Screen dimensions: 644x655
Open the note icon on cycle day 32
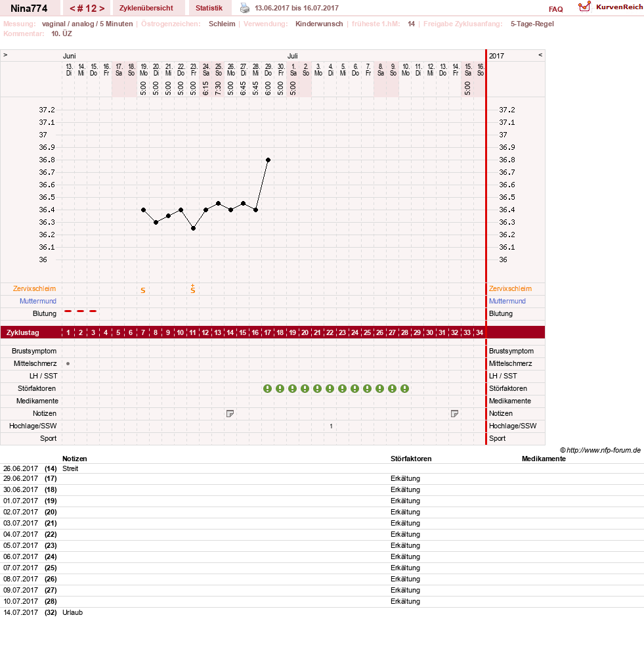(x=454, y=413)
